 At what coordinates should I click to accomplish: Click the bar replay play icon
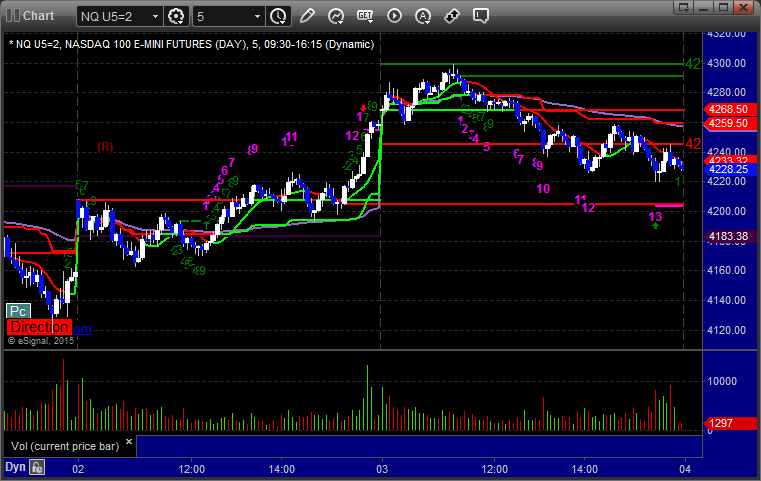pos(394,16)
